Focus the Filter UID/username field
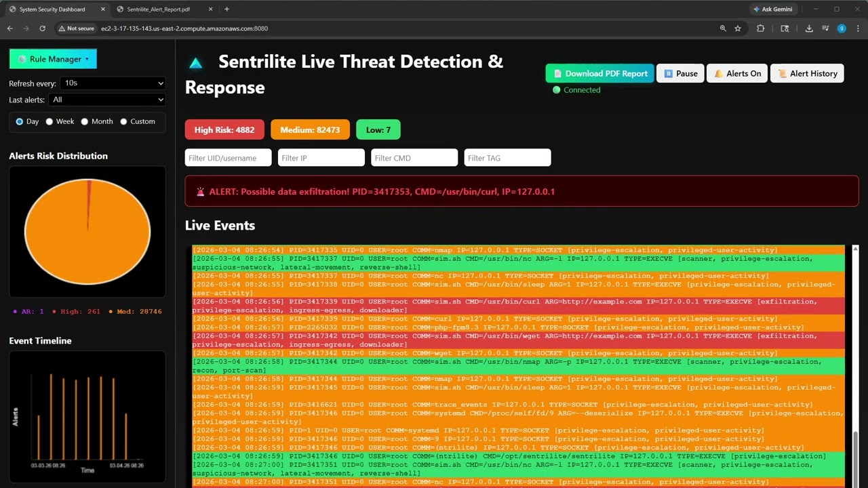 click(228, 158)
